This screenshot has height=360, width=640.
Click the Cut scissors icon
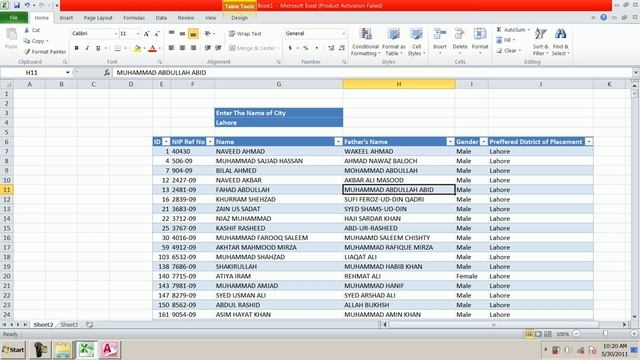[27, 30]
